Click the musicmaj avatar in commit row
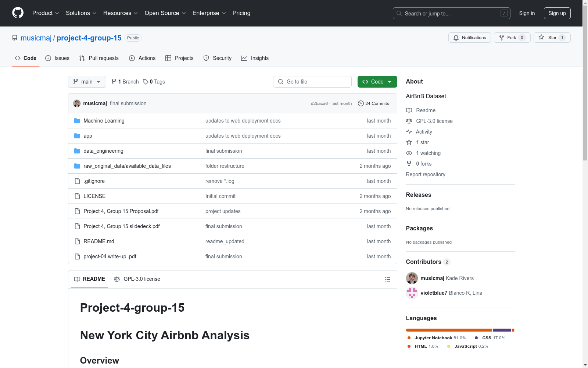This screenshot has width=588, height=368. 77,103
